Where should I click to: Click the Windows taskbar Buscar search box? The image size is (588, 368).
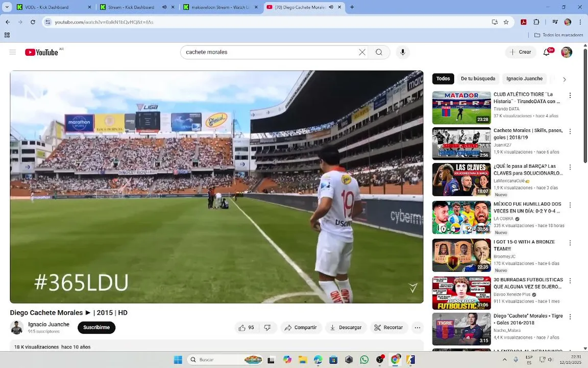[x=225, y=360]
